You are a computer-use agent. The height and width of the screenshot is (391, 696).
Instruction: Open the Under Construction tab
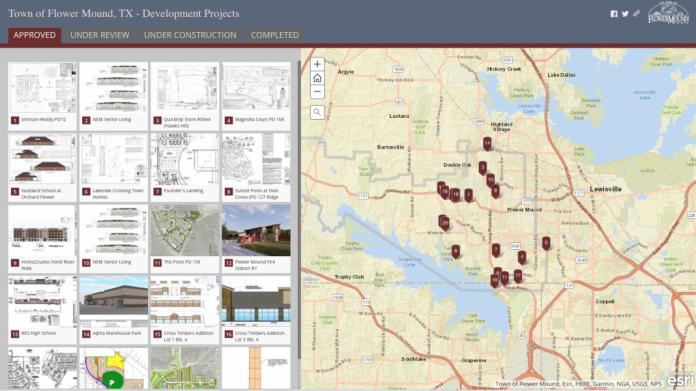pyautogui.click(x=190, y=35)
